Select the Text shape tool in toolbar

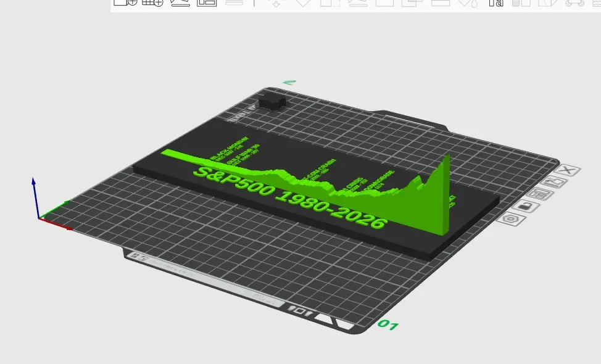point(495,2)
